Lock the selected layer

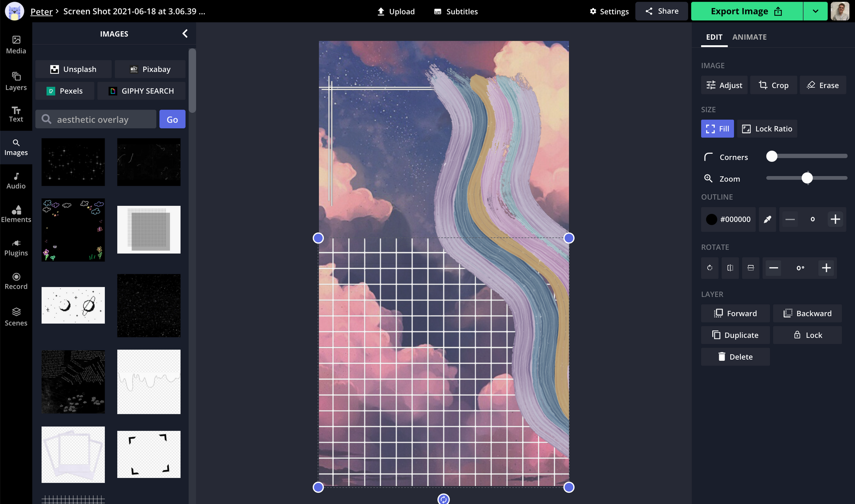pyautogui.click(x=808, y=335)
